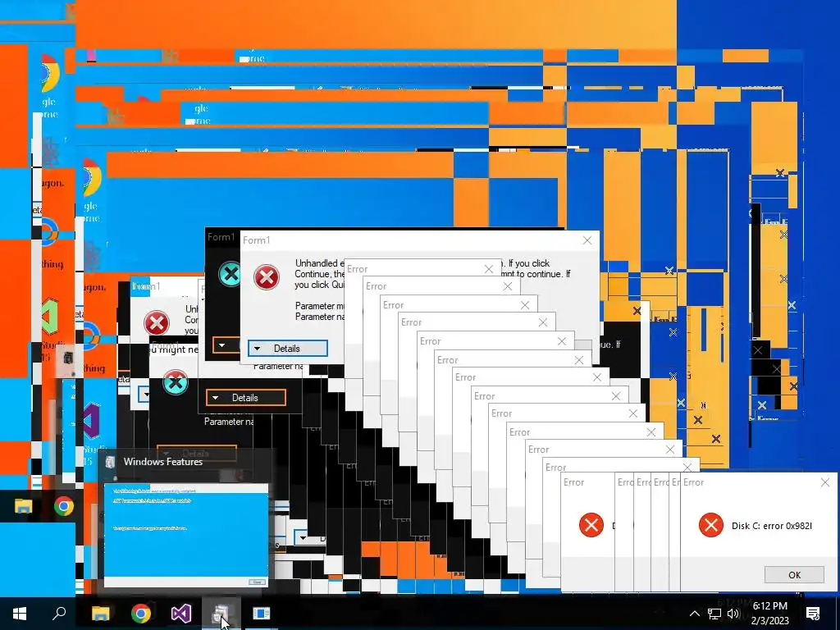Click the Windows Features preview thumbnail
The image size is (840, 630).
(x=186, y=536)
